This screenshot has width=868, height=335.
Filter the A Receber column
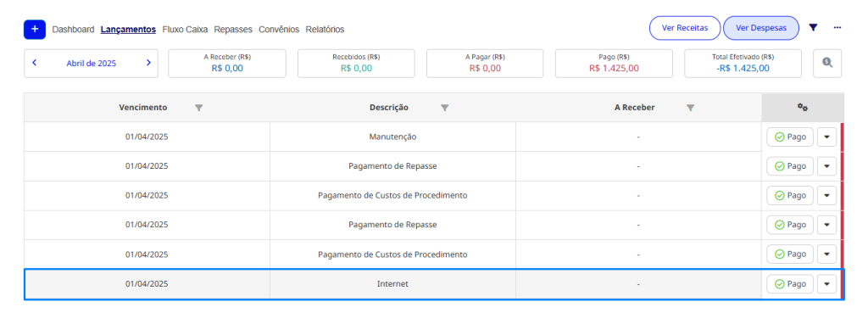coord(690,108)
